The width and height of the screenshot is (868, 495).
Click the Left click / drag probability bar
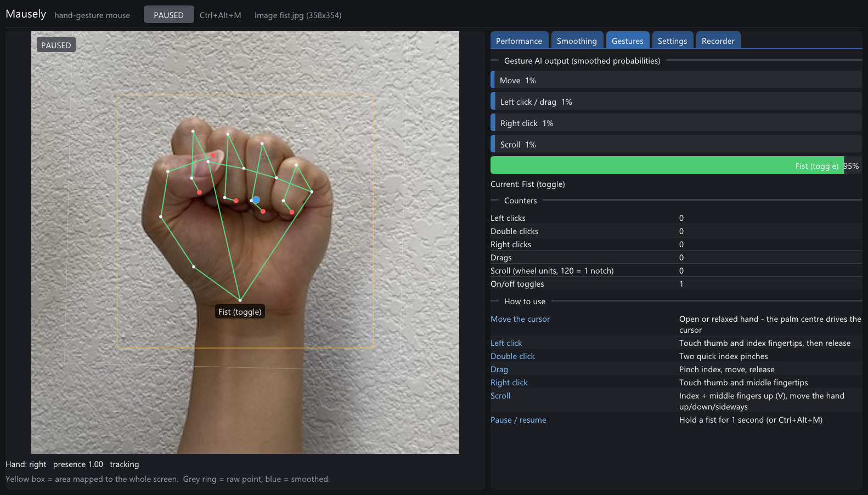[x=676, y=101]
